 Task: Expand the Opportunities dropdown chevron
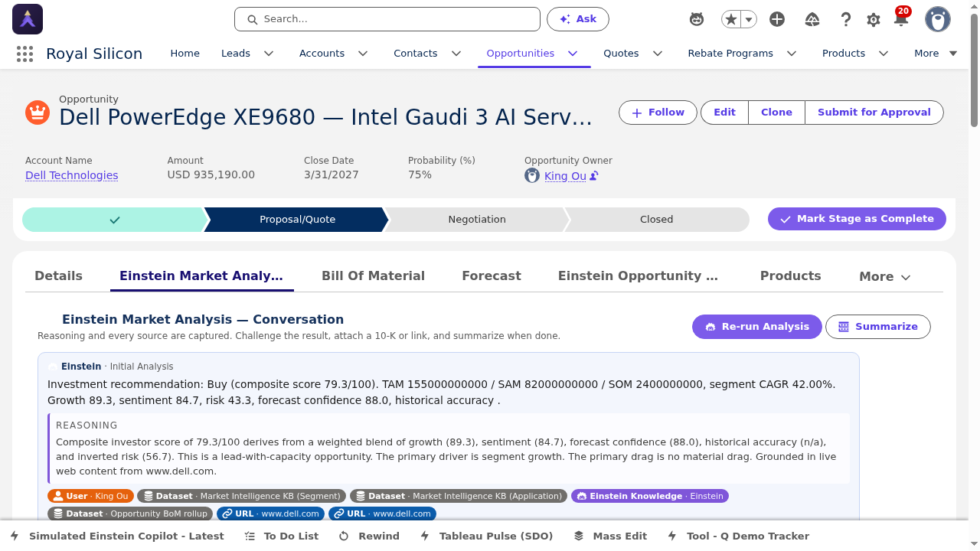click(x=573, y=54)
